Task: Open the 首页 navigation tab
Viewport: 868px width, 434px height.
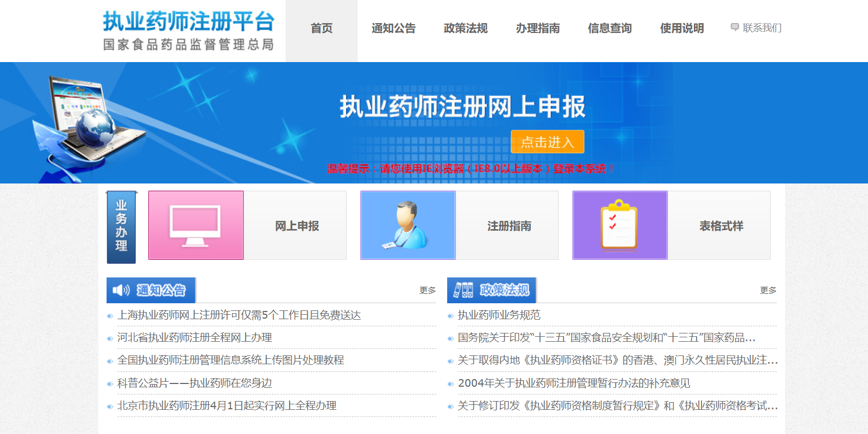Action: 321,29
